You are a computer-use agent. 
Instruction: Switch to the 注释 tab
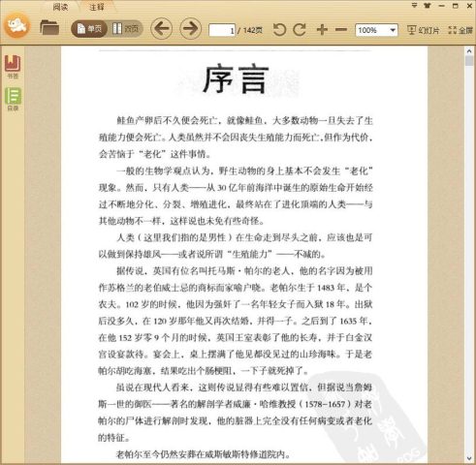97,7
